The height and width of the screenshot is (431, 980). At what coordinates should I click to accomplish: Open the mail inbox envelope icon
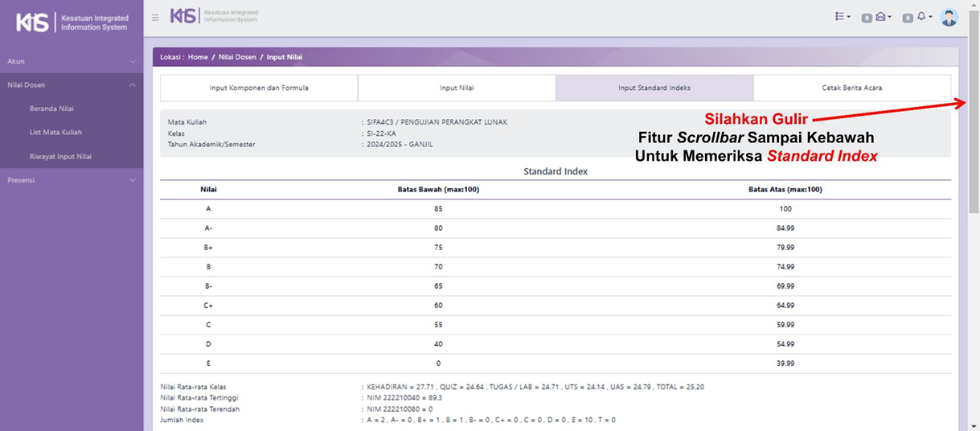(x=882, y=17)
